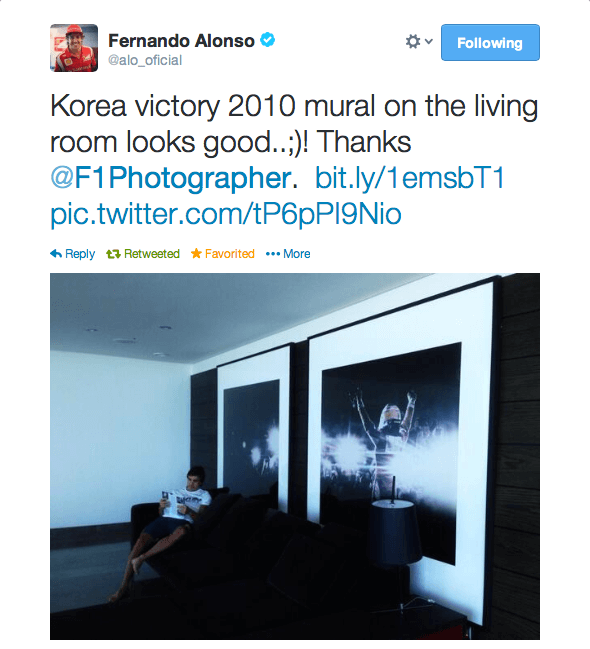
Task: Click the green retweet arrows icon
Action: pos(113,254)
